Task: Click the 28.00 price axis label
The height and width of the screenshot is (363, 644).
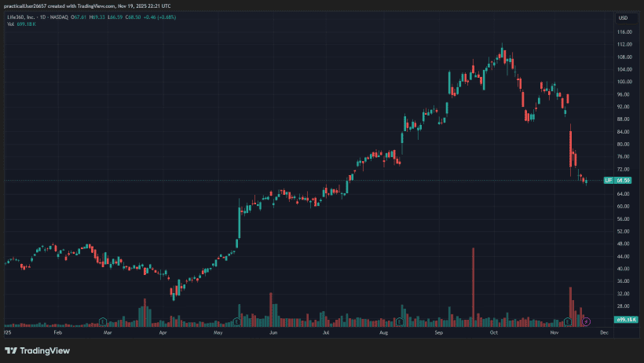Action: coord(624,306)
